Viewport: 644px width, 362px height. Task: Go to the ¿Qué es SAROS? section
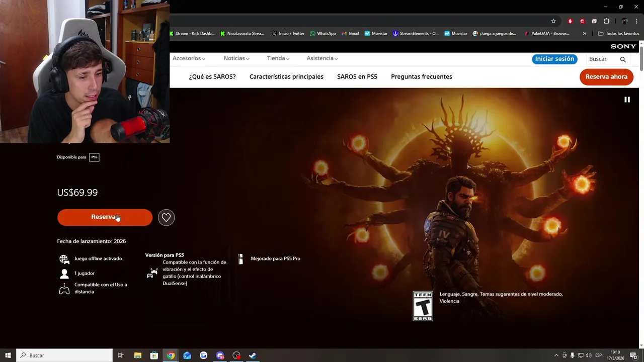coord(212,77)
